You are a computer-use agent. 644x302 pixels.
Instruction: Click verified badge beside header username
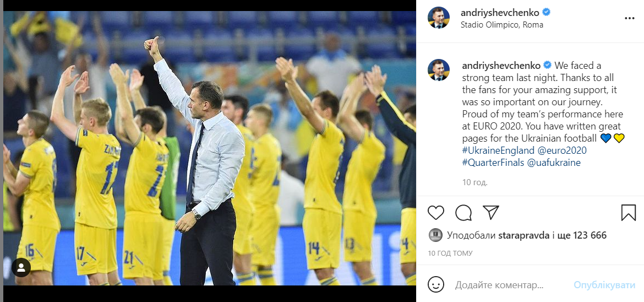coord(546,12)
